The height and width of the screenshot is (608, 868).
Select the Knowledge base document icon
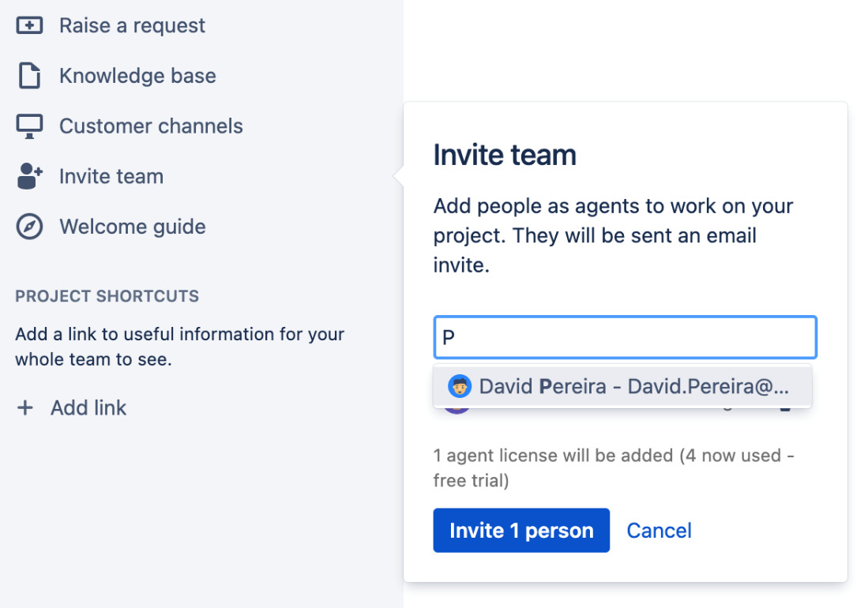27,75
